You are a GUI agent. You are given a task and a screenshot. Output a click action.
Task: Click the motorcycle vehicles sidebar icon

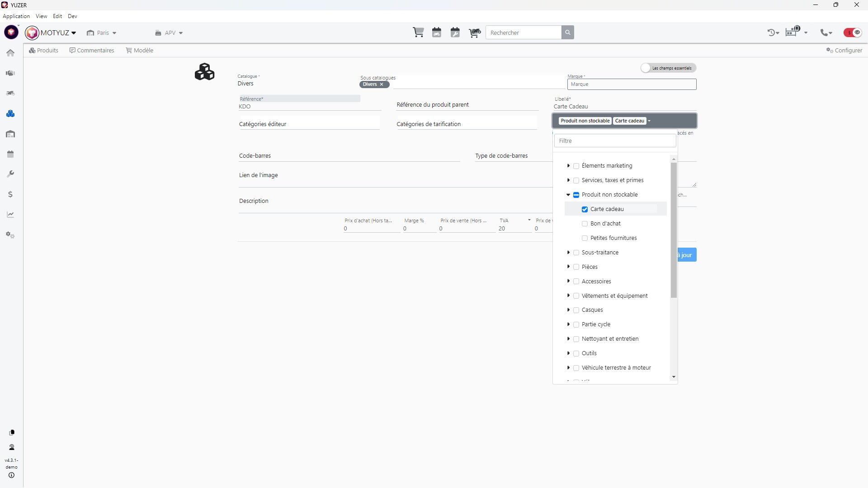10,93
